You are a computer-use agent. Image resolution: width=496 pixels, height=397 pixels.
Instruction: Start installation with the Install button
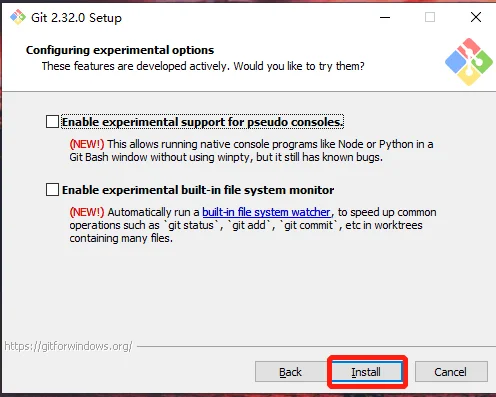(x=367, y=372)
